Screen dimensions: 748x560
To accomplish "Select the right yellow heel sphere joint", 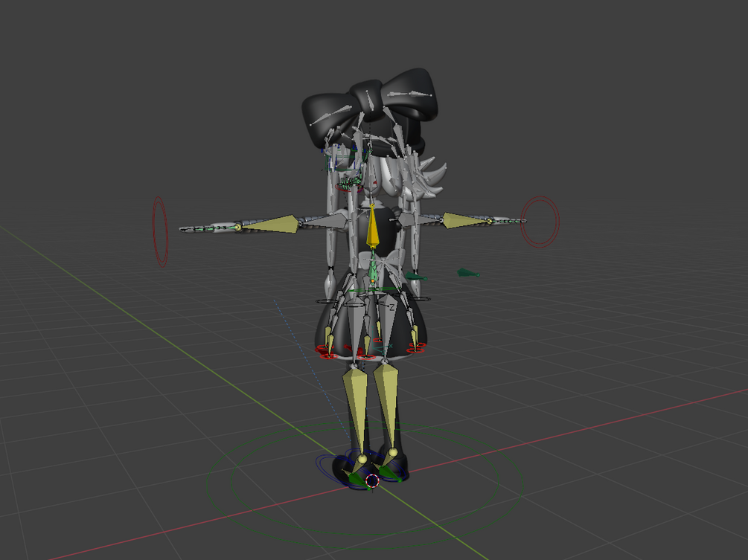I will (392, 452).
